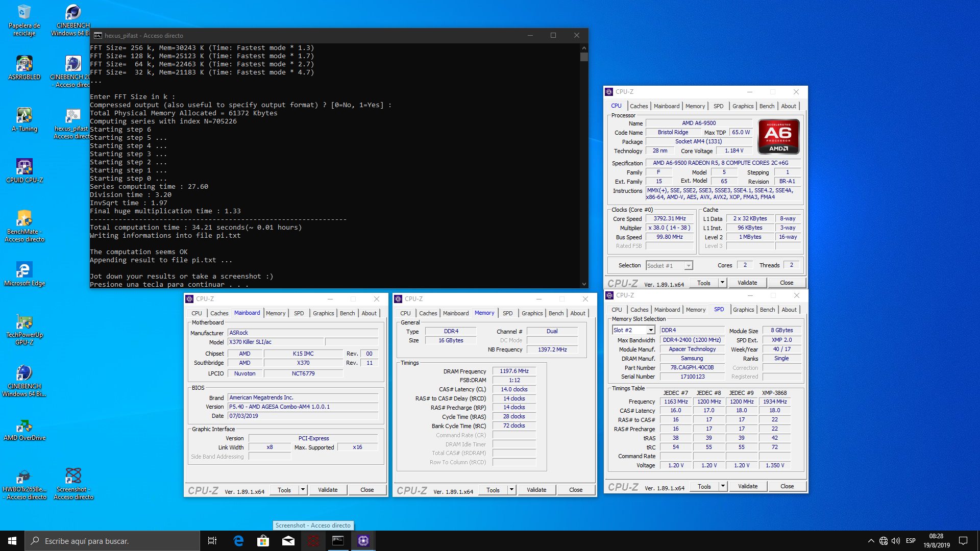Launch the Screenshot desktop shortcut
The width and height of the screenshot is (980, 551).
click(x=73, y=484)
